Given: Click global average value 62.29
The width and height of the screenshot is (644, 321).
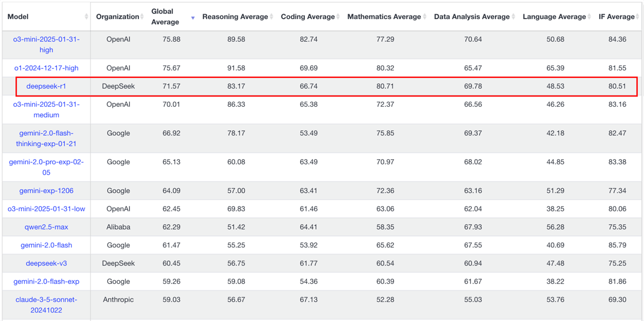Looking at the screenshot, I should [x=171, y=227].
